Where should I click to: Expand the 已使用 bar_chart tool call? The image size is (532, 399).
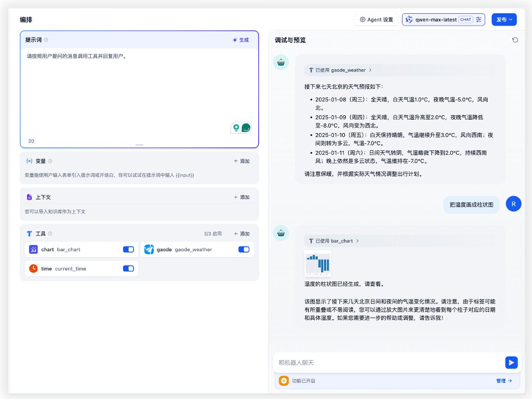pos(334,241)
